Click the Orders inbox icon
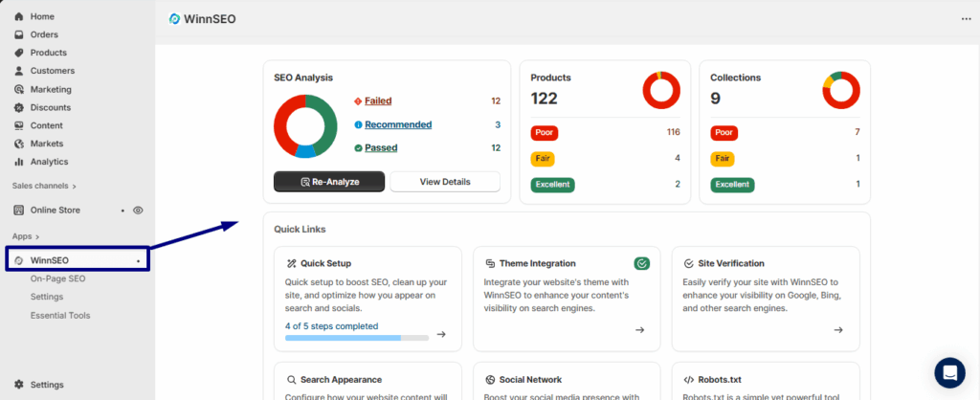This screenshot has height=400, width=980. point(19,34)
